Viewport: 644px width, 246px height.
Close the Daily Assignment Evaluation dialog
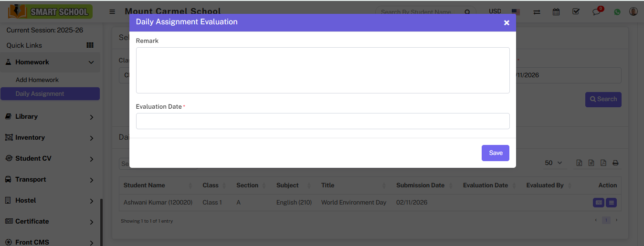click(507, 22)
